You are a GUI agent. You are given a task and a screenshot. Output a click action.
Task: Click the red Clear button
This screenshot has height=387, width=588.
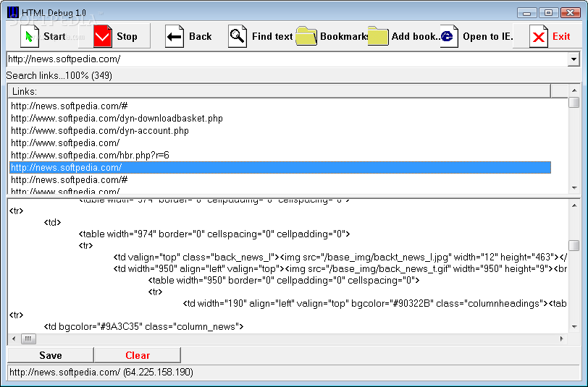click(x=138, y=355)
